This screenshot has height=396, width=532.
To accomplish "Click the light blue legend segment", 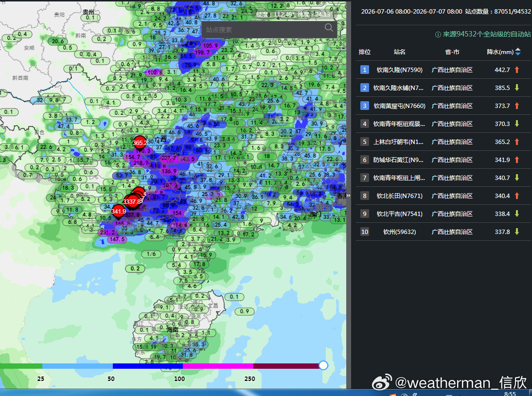I will (x=77, y=366).
